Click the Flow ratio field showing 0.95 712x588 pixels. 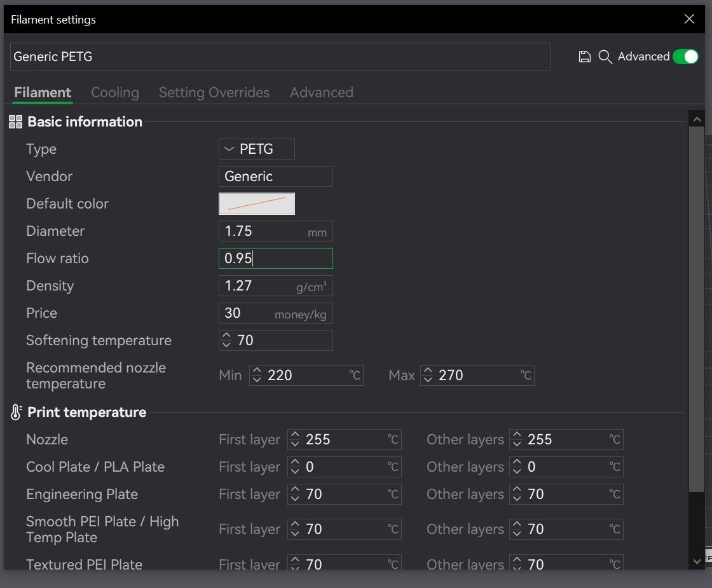point(276,258)
